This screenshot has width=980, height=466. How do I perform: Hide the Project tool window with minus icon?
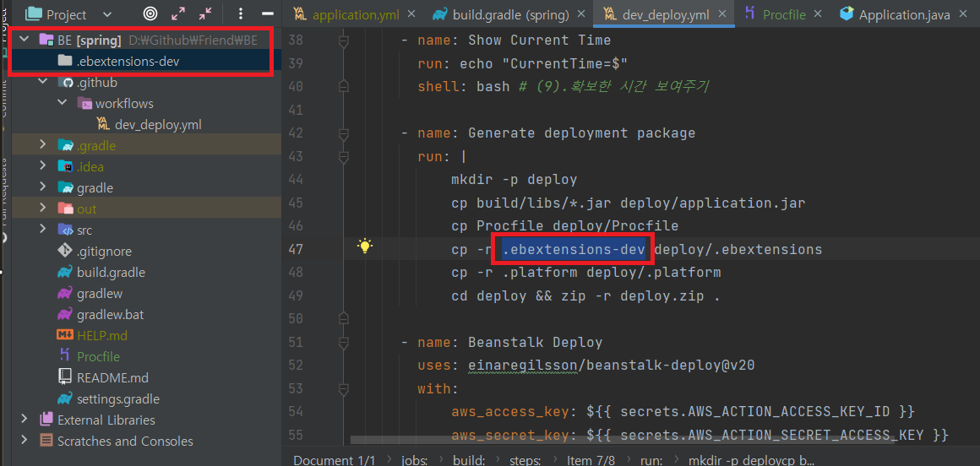click(x=268, y=14)
